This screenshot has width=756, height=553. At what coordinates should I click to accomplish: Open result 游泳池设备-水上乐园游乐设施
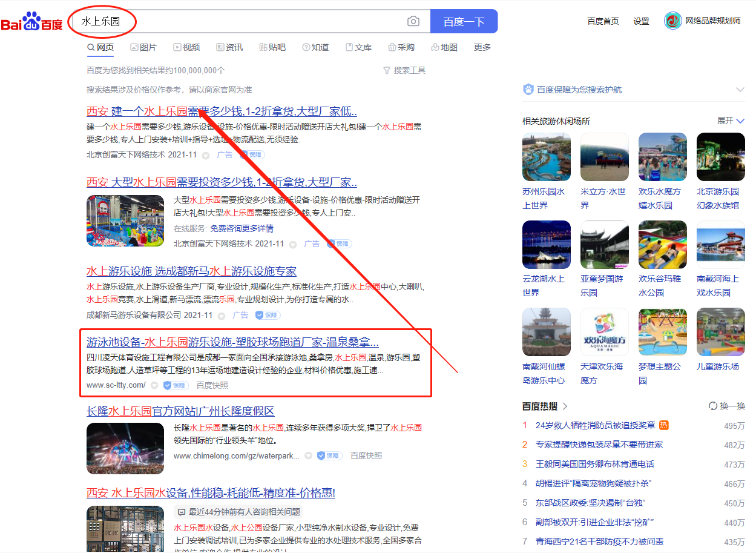tap(232, 342)
